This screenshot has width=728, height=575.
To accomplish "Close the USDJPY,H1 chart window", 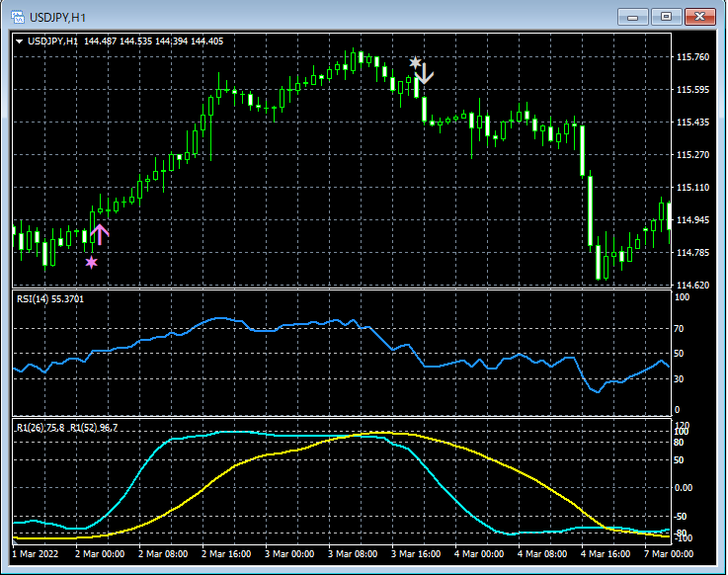I will (700, 17).
